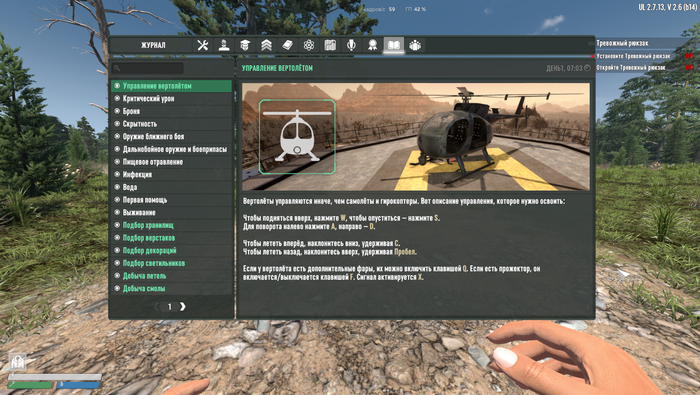Viewport: 700px width, 395px height.
Task: Open the players group icon tab
Action: [415, 45]
